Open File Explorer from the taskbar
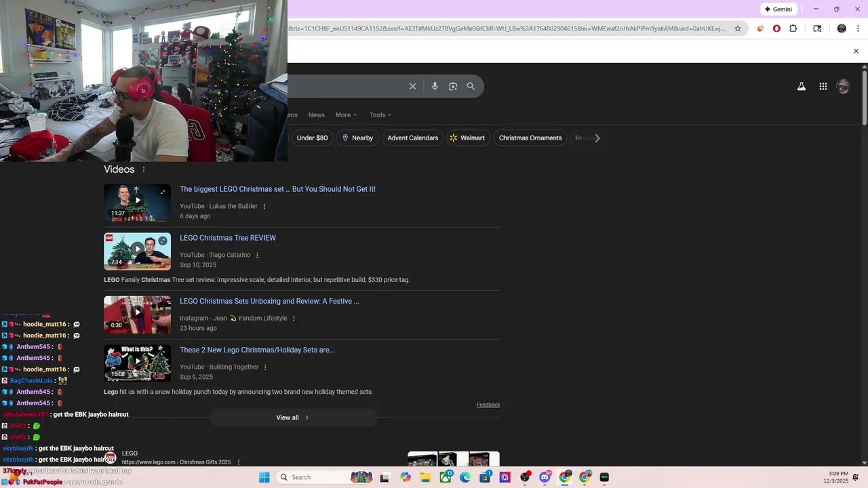The height and width of the screenshot is (488, 868). 425,477
